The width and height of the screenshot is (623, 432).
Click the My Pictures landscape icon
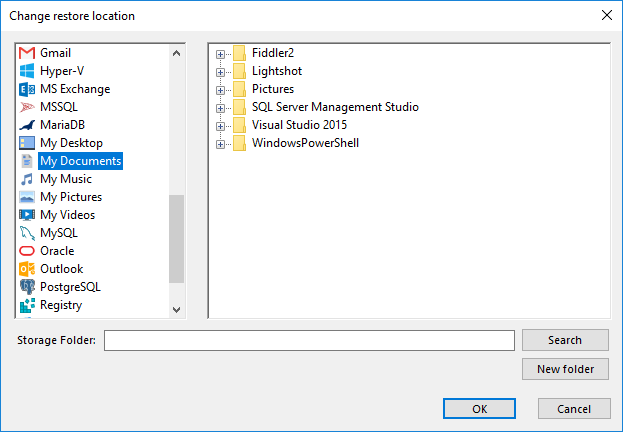pyautogui.click(x=27, y=197)
